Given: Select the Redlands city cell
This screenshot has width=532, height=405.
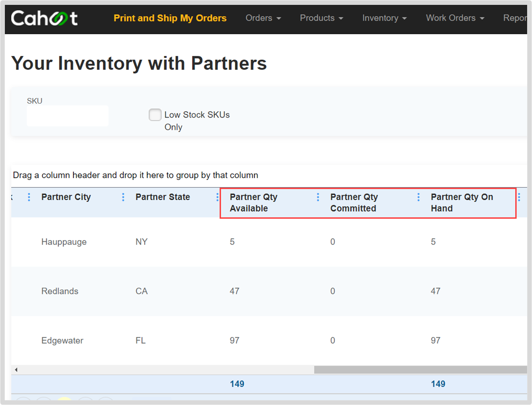Looking at the screenshot, I should (60, 291).
